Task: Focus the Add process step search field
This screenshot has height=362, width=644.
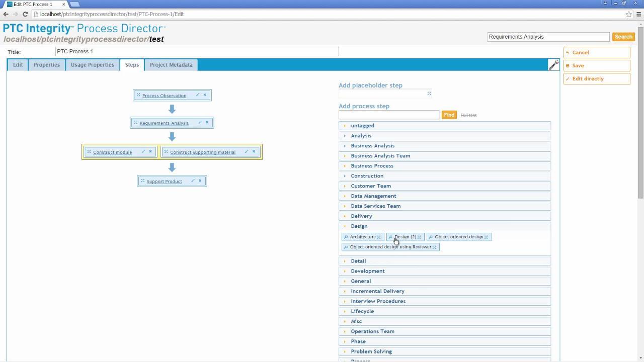Action: 389,115
